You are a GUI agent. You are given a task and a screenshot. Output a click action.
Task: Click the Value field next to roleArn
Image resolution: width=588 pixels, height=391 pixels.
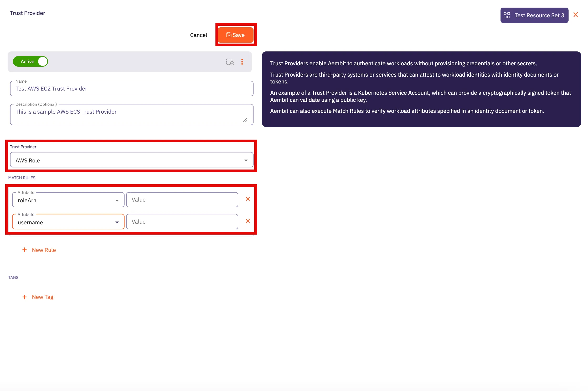point(182,199)
